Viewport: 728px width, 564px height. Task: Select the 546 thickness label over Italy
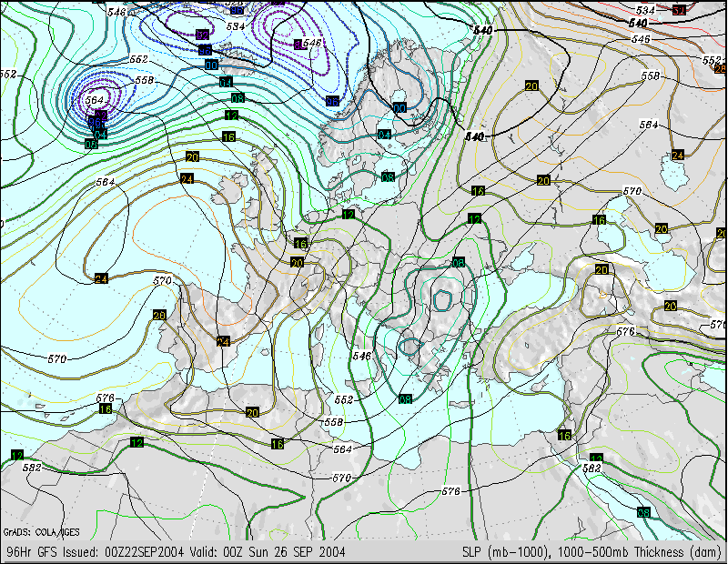pyautogui.click(x=362, y=357)
